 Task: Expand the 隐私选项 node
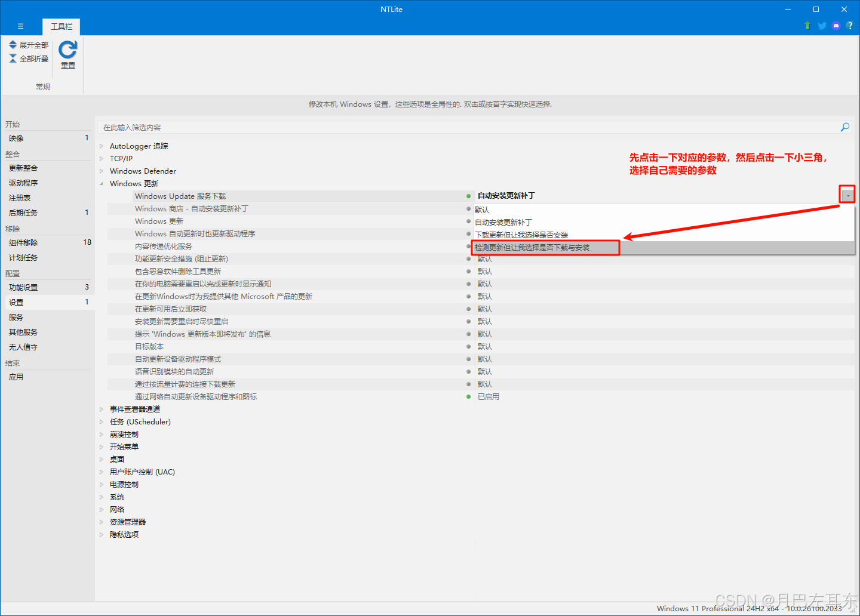[102, 535]
